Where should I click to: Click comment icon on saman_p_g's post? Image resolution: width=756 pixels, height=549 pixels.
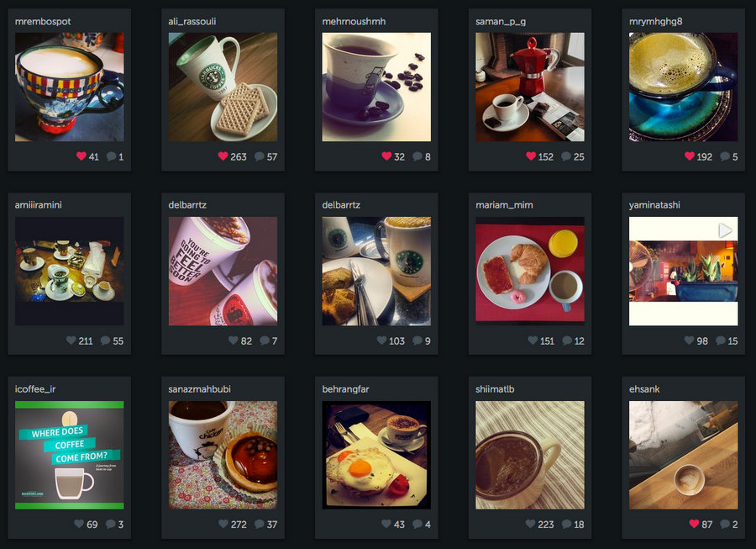coord(566,156)
